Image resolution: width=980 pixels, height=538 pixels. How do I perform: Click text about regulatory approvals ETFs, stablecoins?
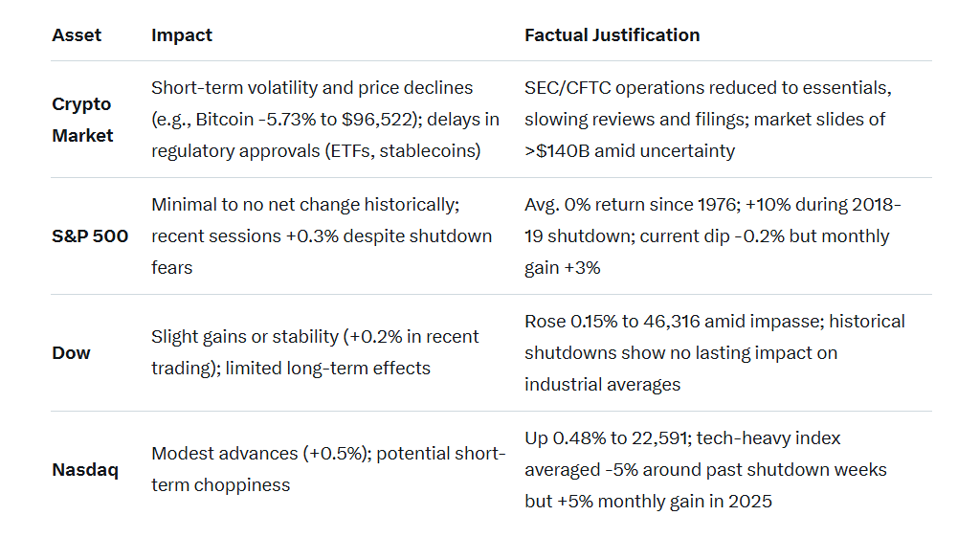pos(316,151)
